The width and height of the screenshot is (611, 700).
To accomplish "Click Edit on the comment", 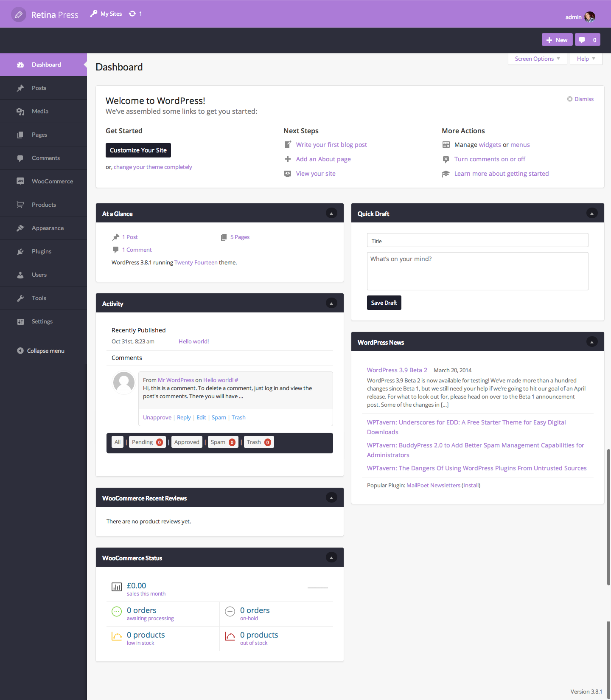I will pos(201,418).
